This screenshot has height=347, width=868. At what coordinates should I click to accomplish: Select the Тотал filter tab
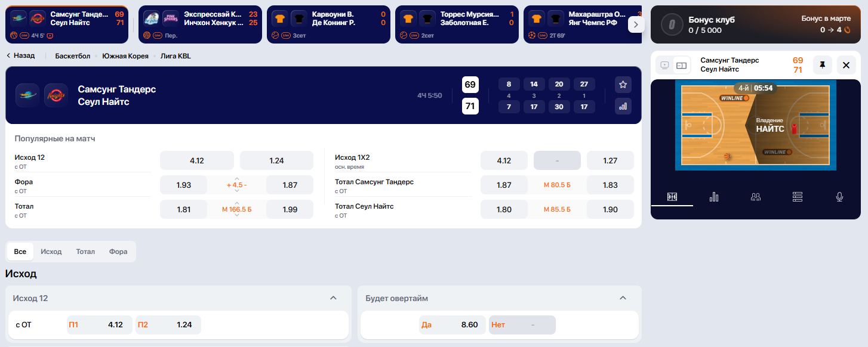[x=85, y=252]
